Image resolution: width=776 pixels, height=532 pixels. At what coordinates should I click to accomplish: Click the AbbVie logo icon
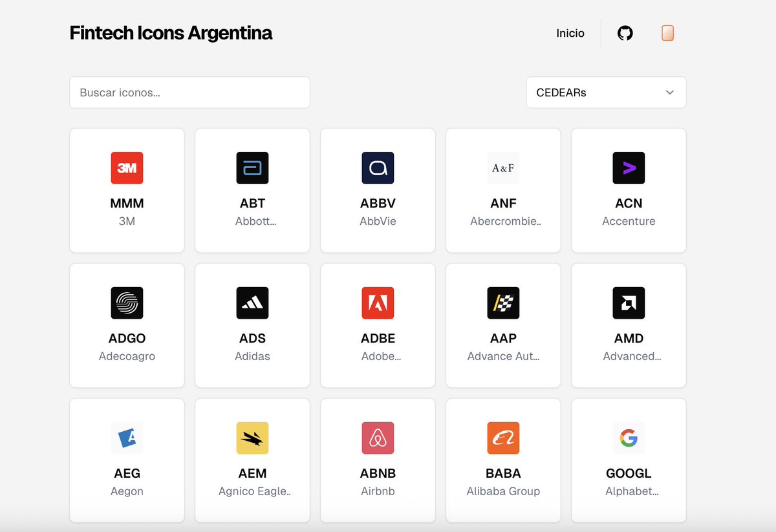pos(378,168)
